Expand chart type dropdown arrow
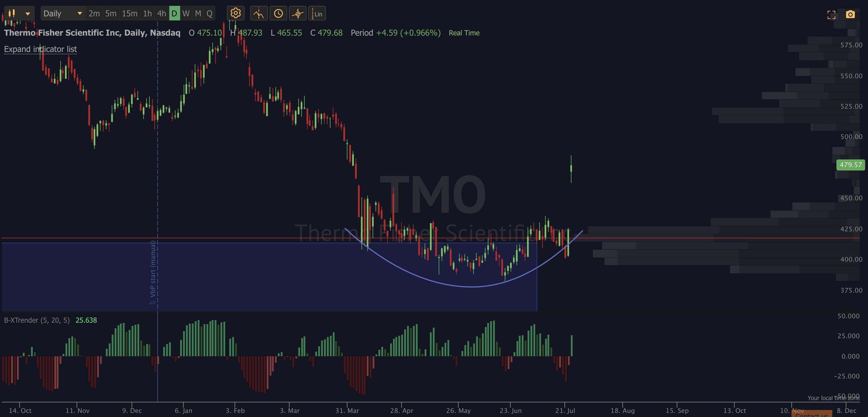 [27, 14]
